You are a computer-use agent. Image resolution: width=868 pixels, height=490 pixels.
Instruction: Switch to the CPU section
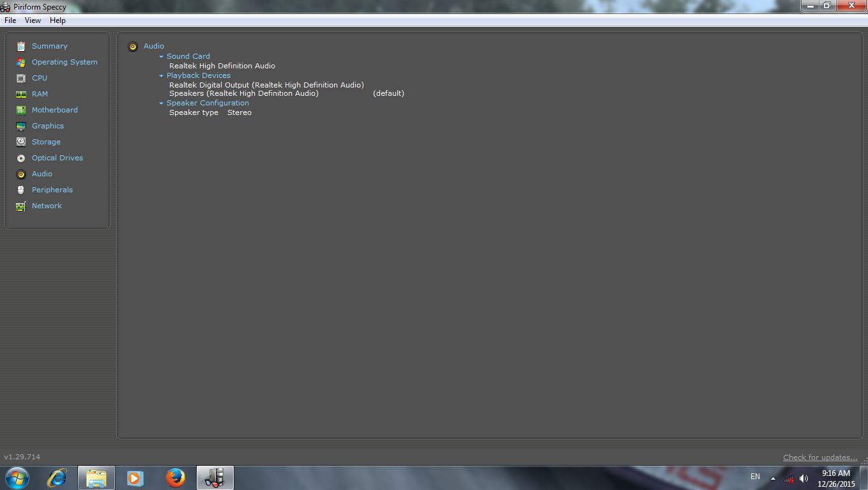point(40,78)
